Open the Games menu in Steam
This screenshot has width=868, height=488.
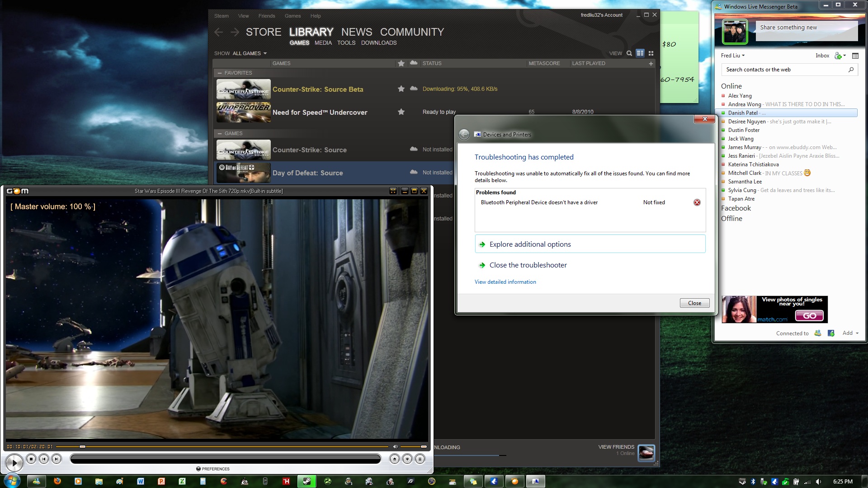pos(292,16)
